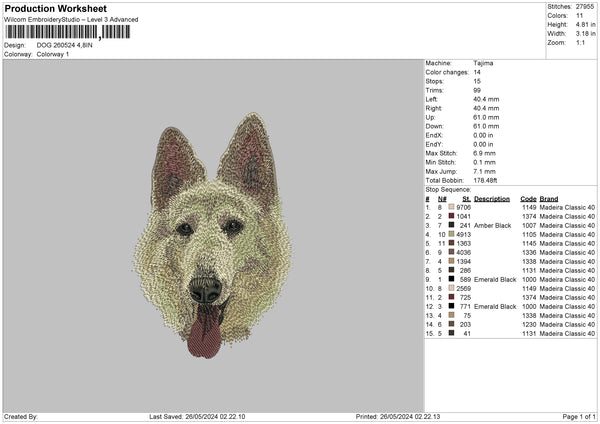Screen dimensions: 600x424
Task: Click code 1230 in stop 14
Action: [528, 324]
